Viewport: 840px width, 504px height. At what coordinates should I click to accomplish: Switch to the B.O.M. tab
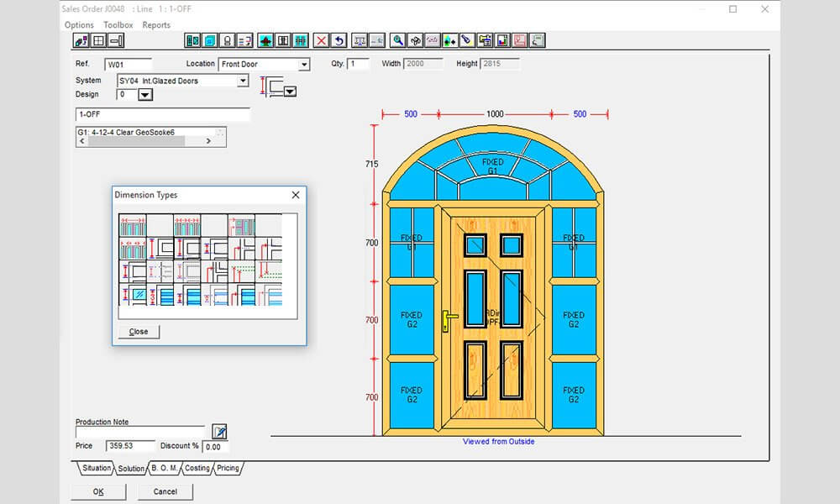[165, 468]
